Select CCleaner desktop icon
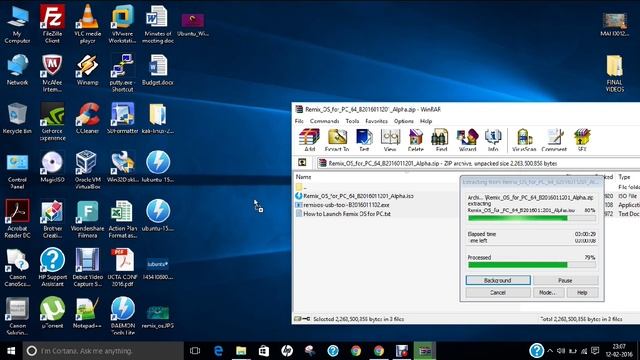The image size is (640, 360). point(87,118)
